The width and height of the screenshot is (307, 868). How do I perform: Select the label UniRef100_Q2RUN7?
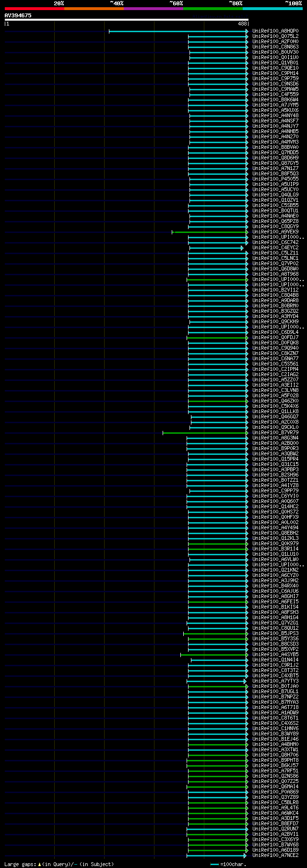coord(275,829)
